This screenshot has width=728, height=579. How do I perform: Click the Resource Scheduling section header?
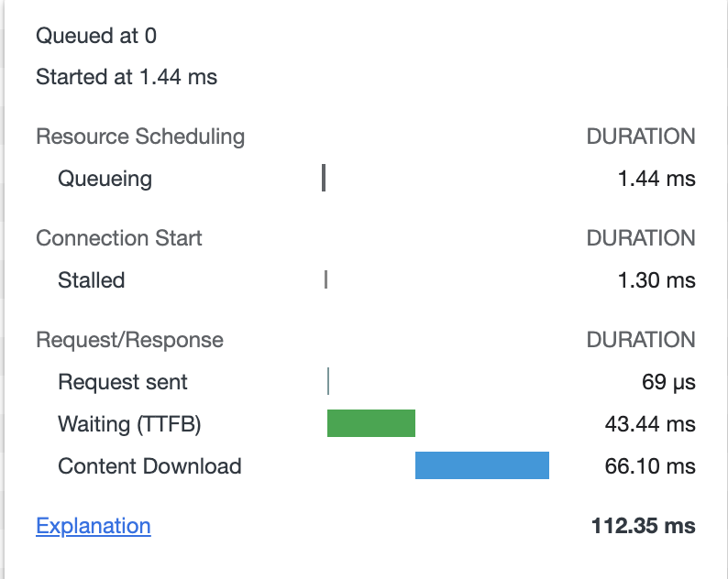tap(140, 137)
